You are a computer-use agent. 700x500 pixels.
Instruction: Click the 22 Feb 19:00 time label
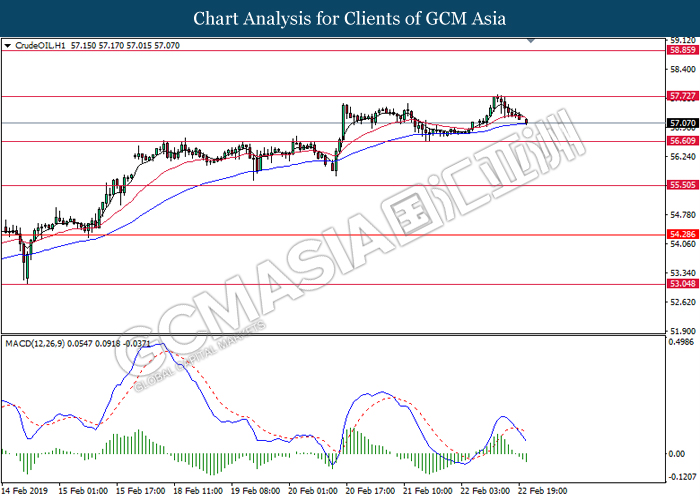coord(542,491)
